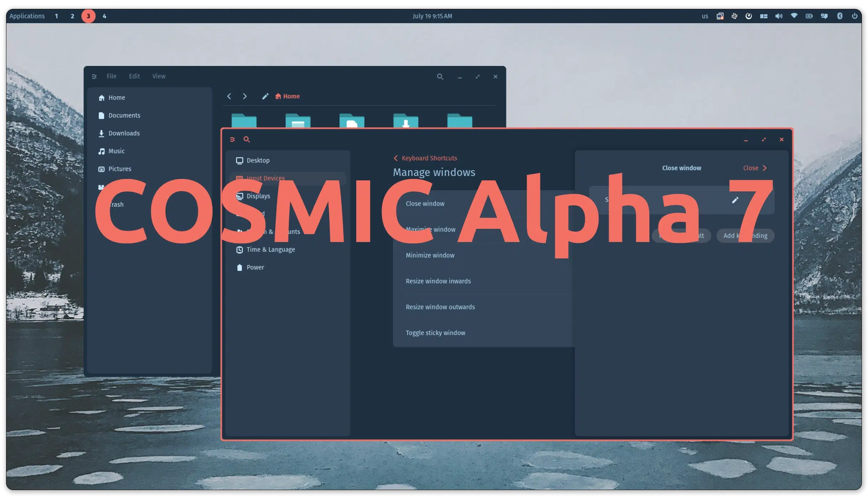Open the Edit menu in Files
The image size is (868, 499).
coord(134,76)
